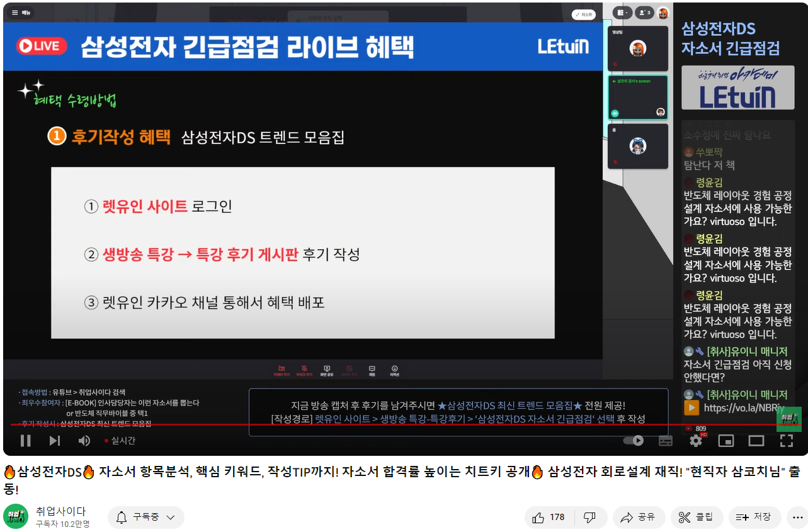The width and height of the screenshot is (808, 532).
Task: Switch to miniplayer mode
Action: click(726, 441)
